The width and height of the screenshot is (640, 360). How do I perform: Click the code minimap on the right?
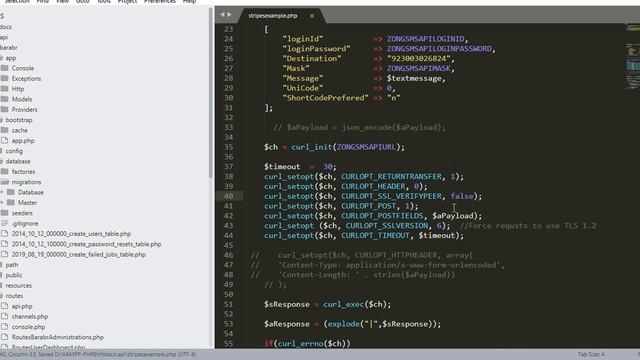click(633, 57)
